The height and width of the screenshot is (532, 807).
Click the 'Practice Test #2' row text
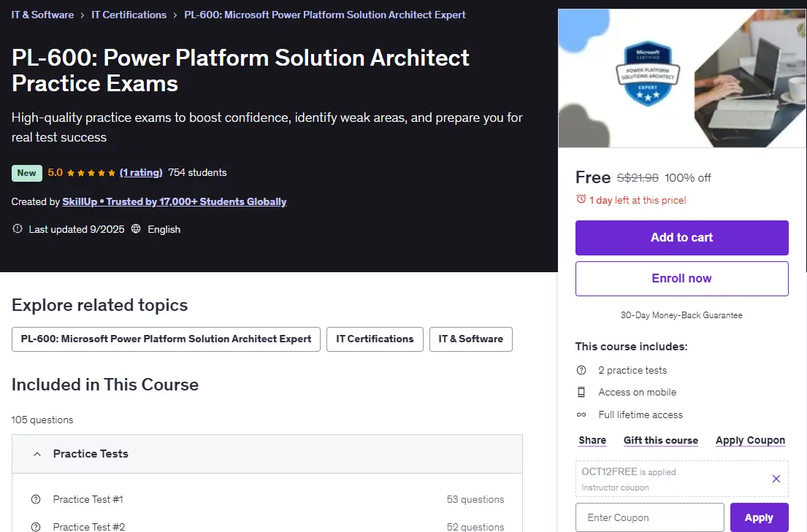click(x=89, y=527)
